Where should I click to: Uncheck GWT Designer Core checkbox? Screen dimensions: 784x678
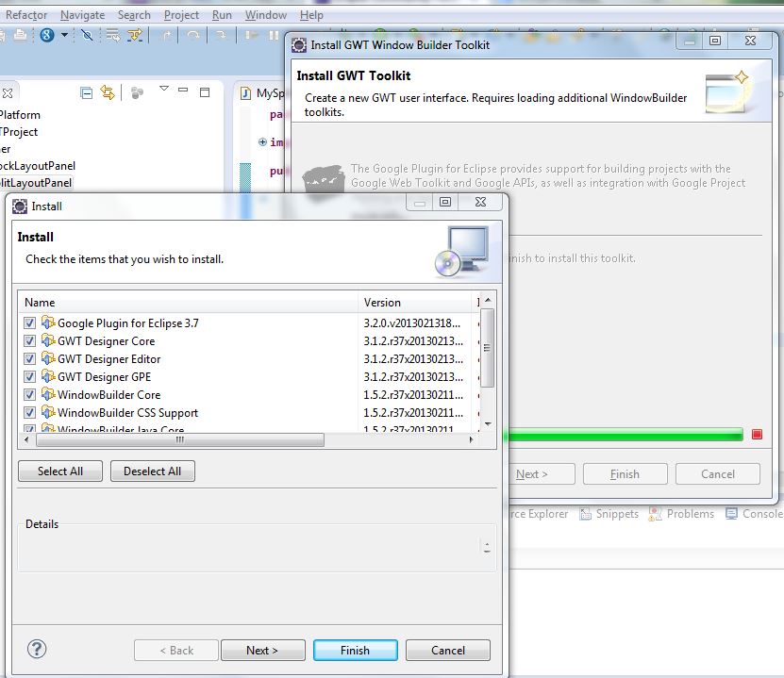tap(29, 340)
